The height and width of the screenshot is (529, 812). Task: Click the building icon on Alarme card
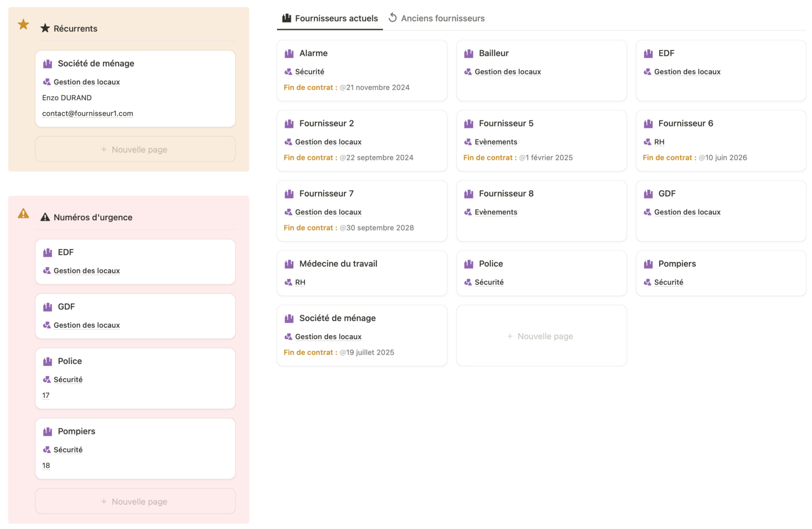point(289,53)
